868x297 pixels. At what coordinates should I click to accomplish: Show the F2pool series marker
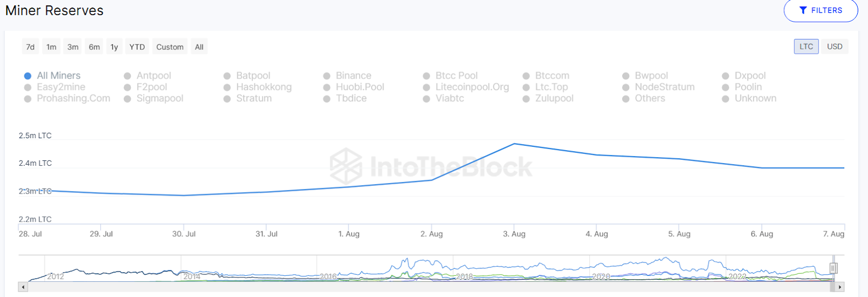point(127,87)
